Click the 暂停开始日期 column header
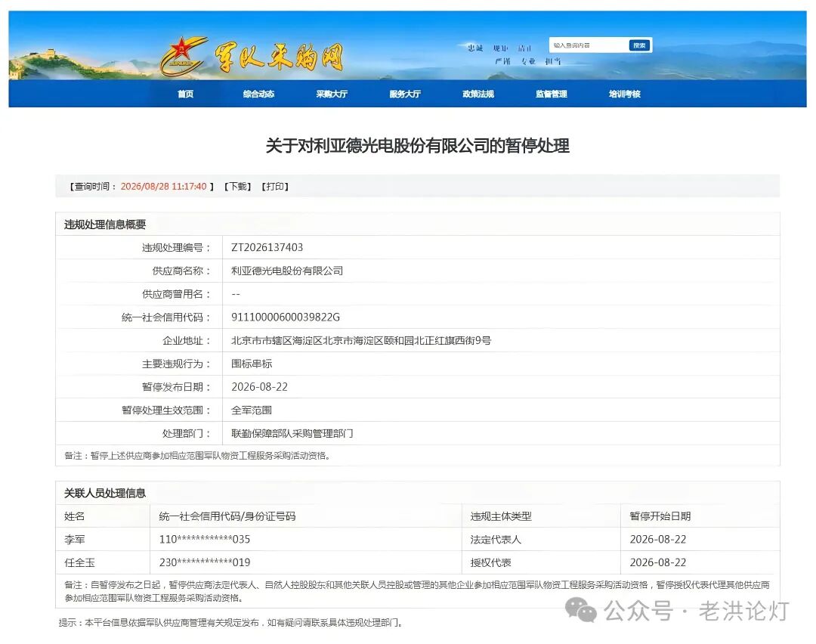Viewport: 816px width, 644px height. tap(660, 516)
